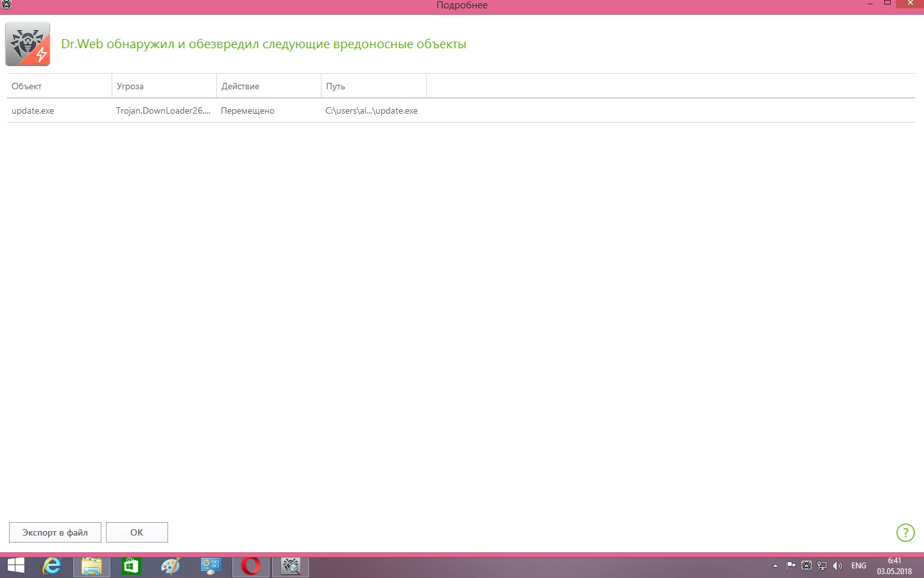Viewport: 924px width, 578px height.
Task: Click the Dr.Web icon in the title bar
Action: (6, 4)
